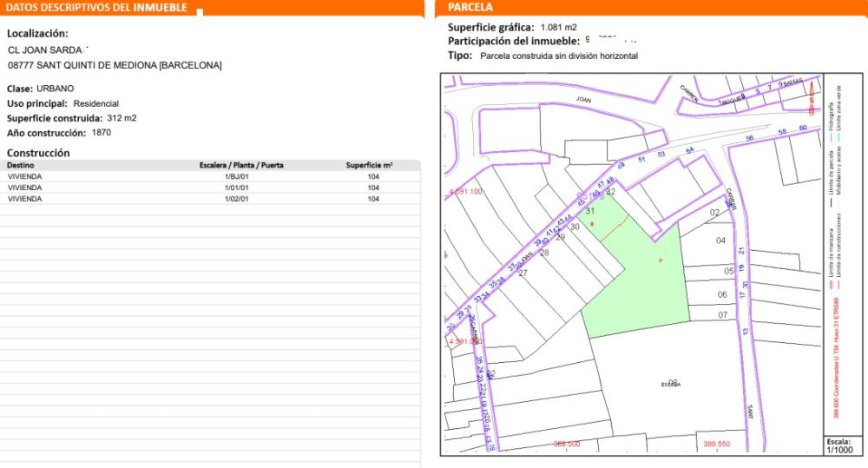
Task: Click parcel number 04 on the map
Action: click(x=720, y=241)
